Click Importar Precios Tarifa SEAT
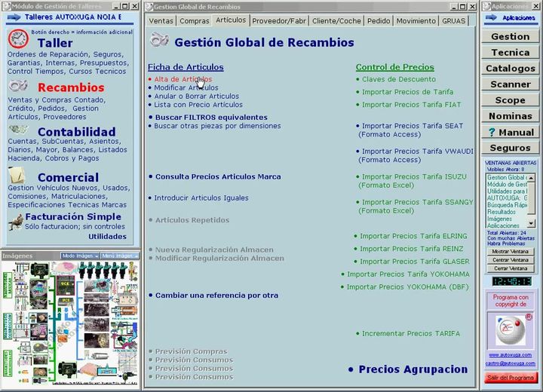This screenshot has height=392, width=543. 412,126
